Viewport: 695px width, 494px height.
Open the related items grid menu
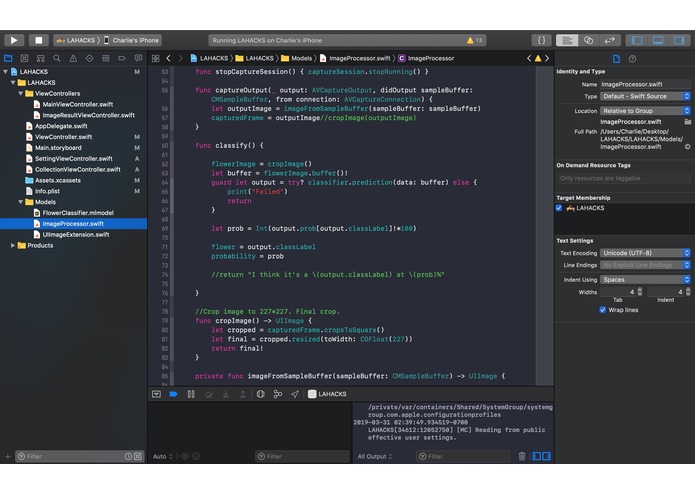click(x=156, y=58)
